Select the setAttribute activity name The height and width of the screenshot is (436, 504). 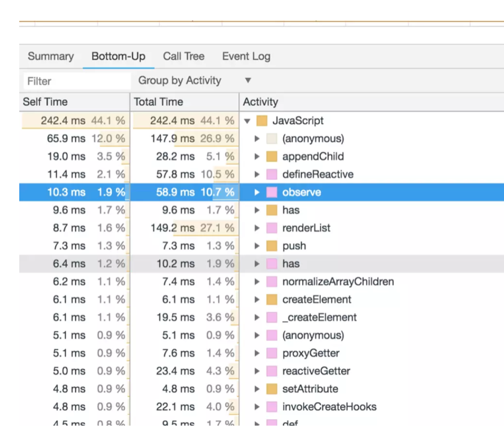click(x=310, y=389)
